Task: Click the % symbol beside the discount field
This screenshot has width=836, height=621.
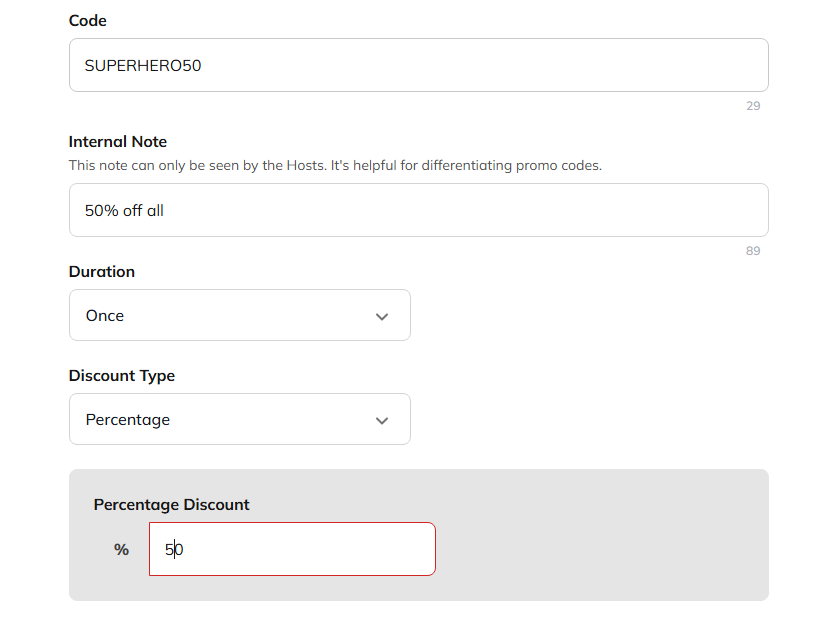Action: (122, 550)
